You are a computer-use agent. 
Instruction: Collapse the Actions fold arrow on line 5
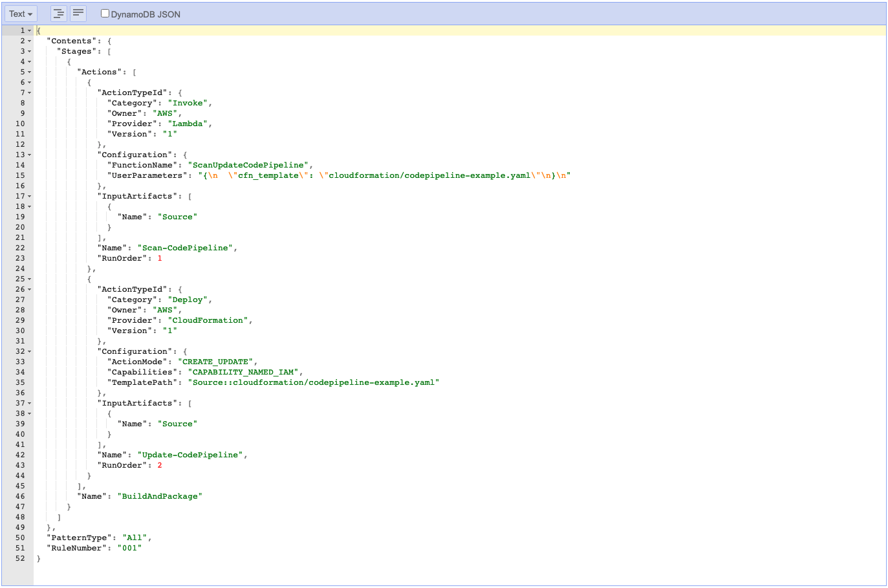pos(29,72)
